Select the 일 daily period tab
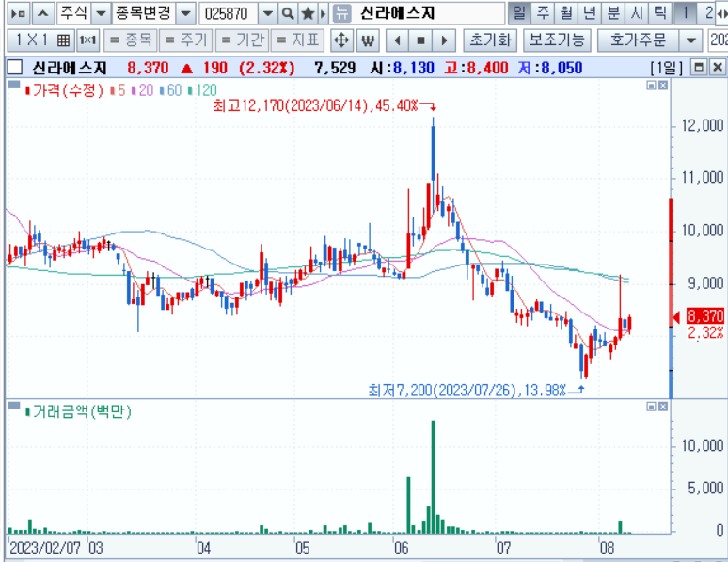The height and width of the screenshot is (562, 728). [519, 13]
